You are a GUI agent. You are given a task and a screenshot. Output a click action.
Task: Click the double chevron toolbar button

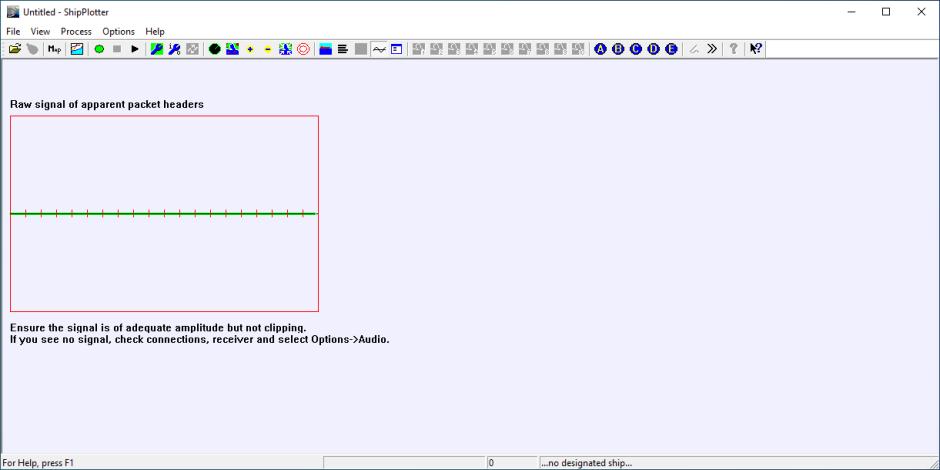click(712, 49)
